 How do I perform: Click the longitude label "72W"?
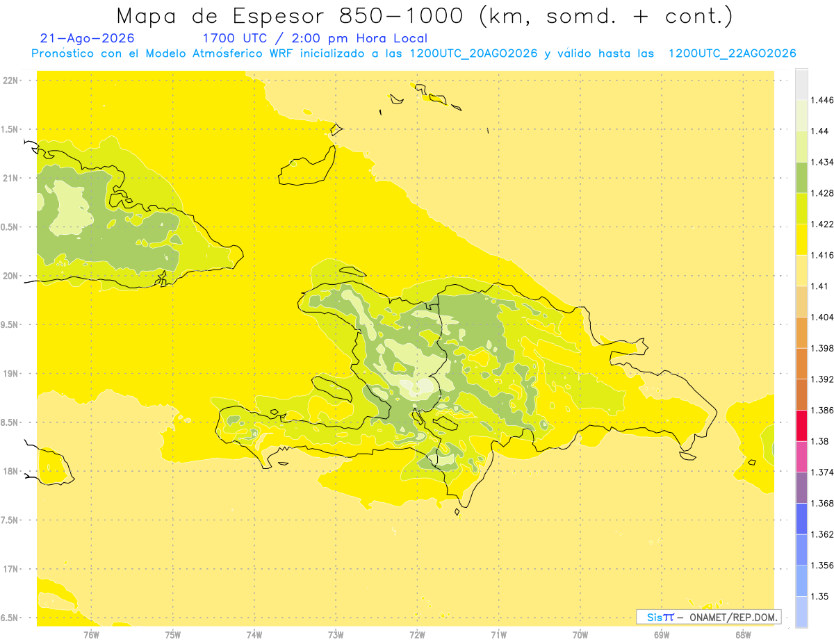417,635
